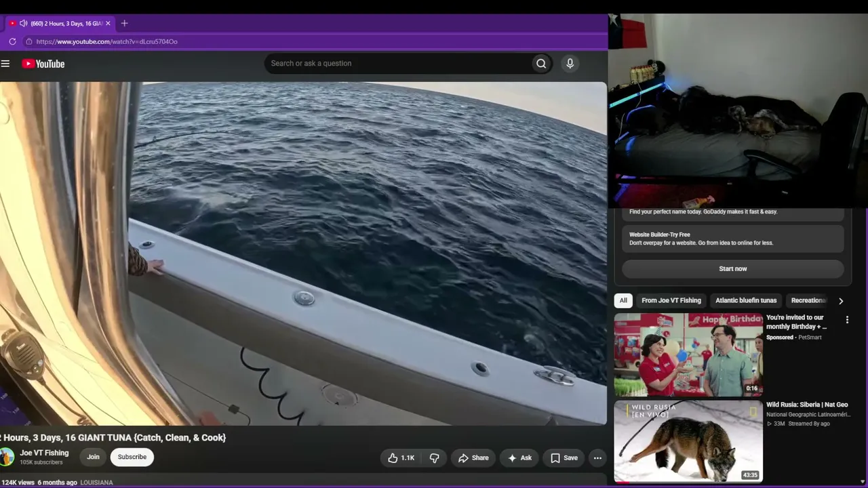Click the magnifier search button

(541, 64)
